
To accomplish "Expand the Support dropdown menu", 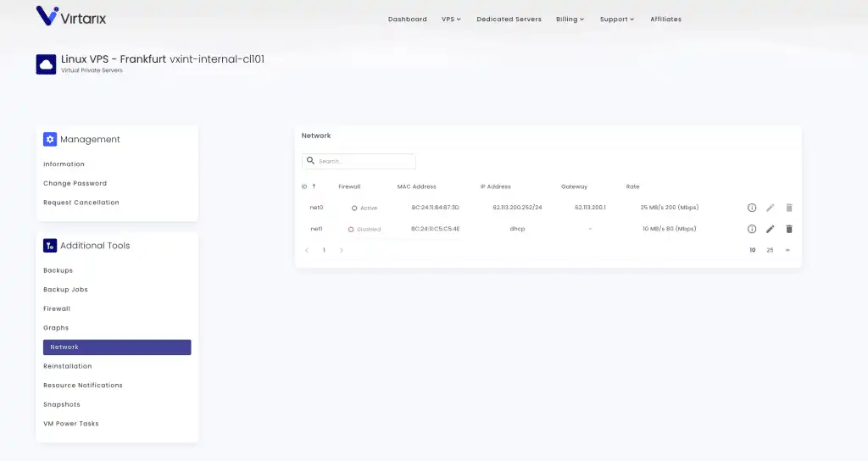I will (x=616, y=19).
